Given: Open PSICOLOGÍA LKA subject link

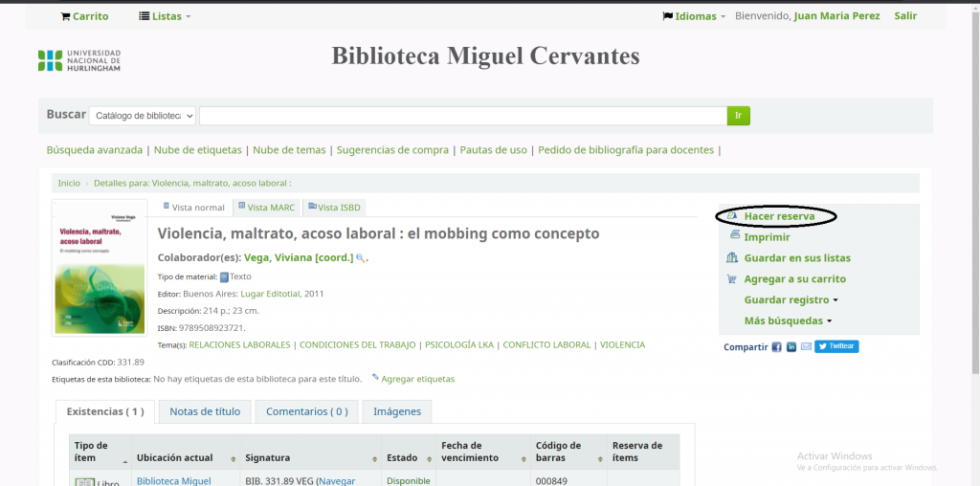Looking at the screenshot, I should [x=459, y=345].
